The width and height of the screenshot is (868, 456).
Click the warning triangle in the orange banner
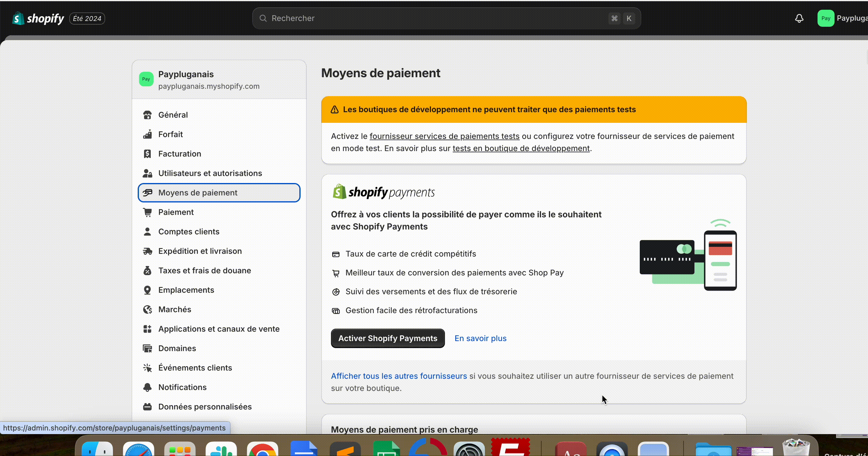334,109
